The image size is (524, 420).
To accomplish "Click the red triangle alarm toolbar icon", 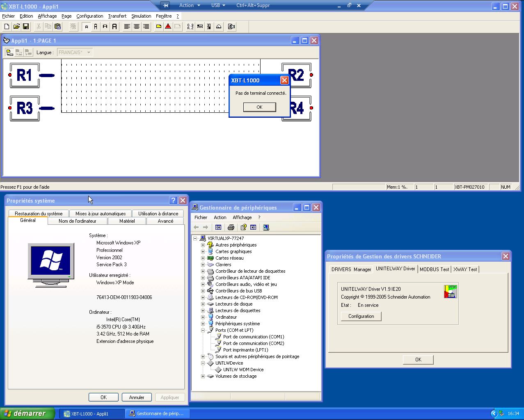I will [168, 27].
